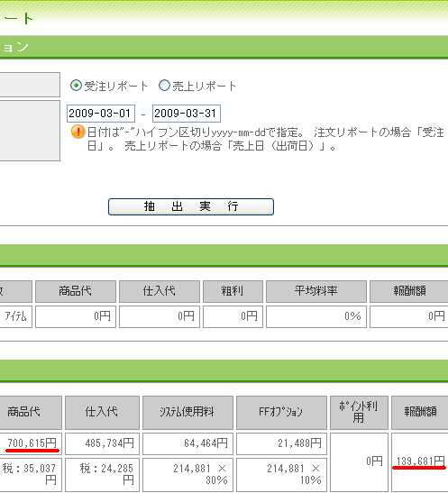
Task: Click the システム使用料 column header
Action: point(187,413)
